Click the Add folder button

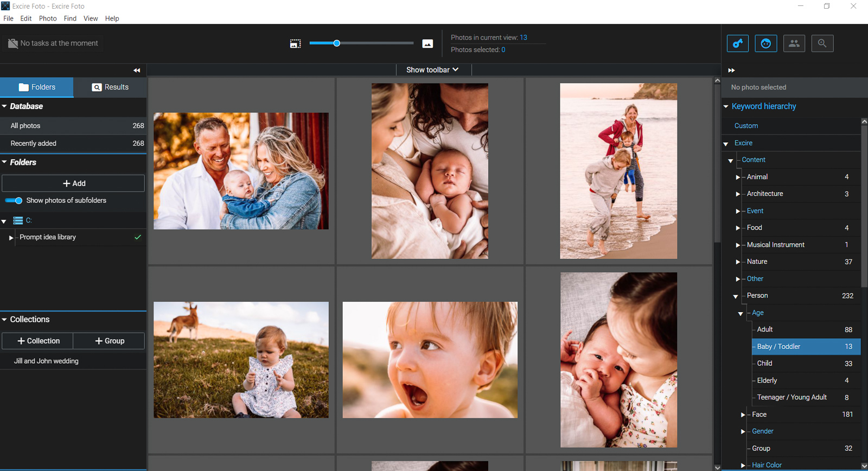[73, 183]
